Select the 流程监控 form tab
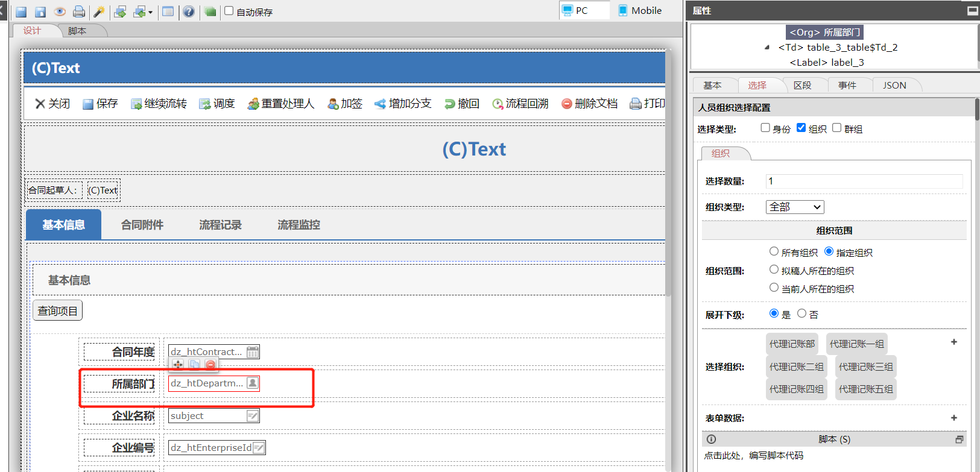Viewport: 980px width, 472px height. [x=299, y=225]
